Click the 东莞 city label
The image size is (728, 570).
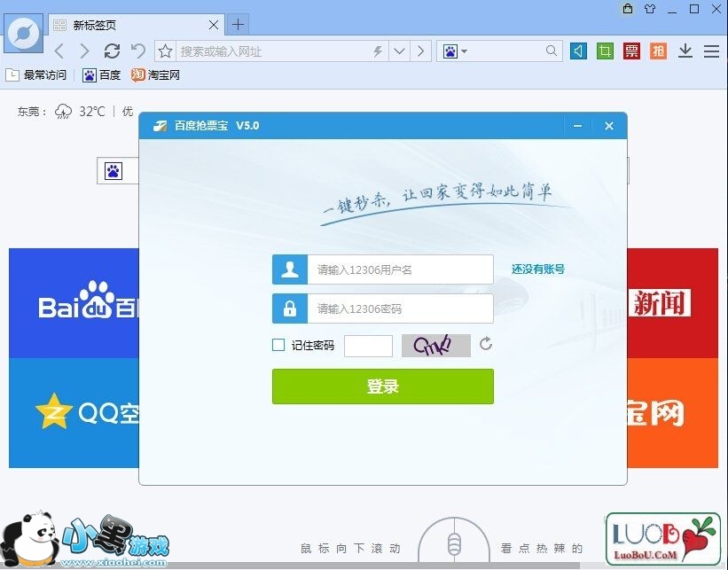29,112
